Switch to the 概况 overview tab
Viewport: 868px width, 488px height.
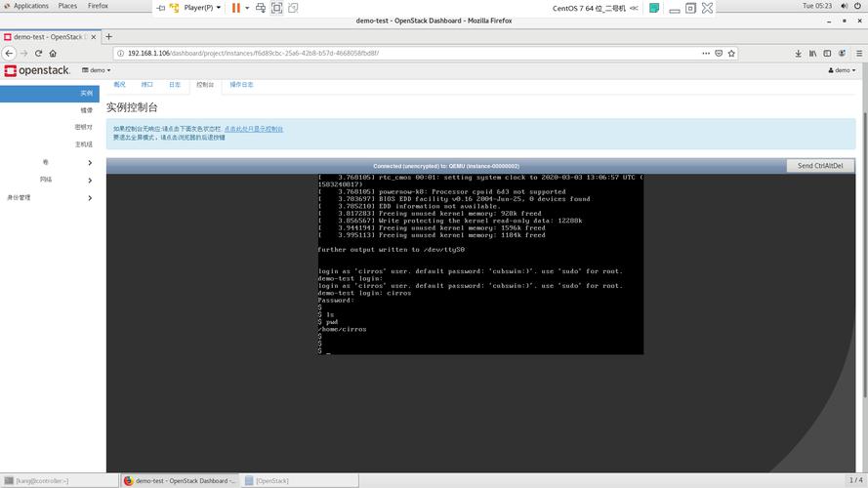[x=119, y=85]
